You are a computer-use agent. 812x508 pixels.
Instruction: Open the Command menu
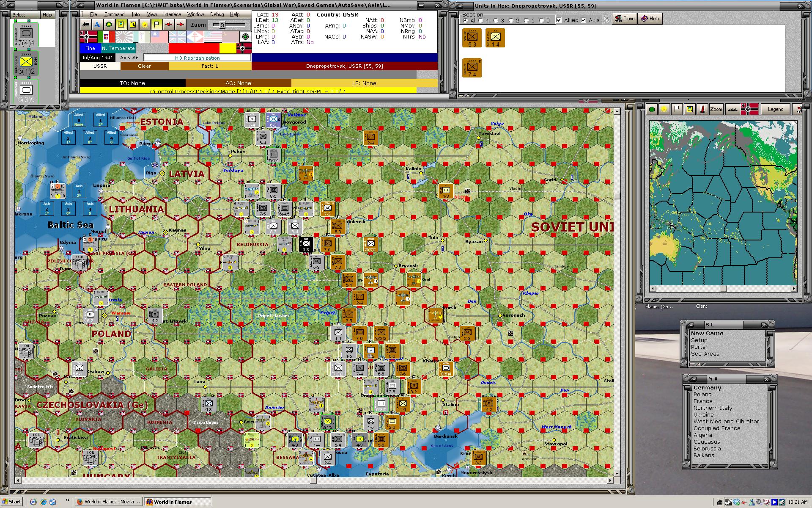114,14
